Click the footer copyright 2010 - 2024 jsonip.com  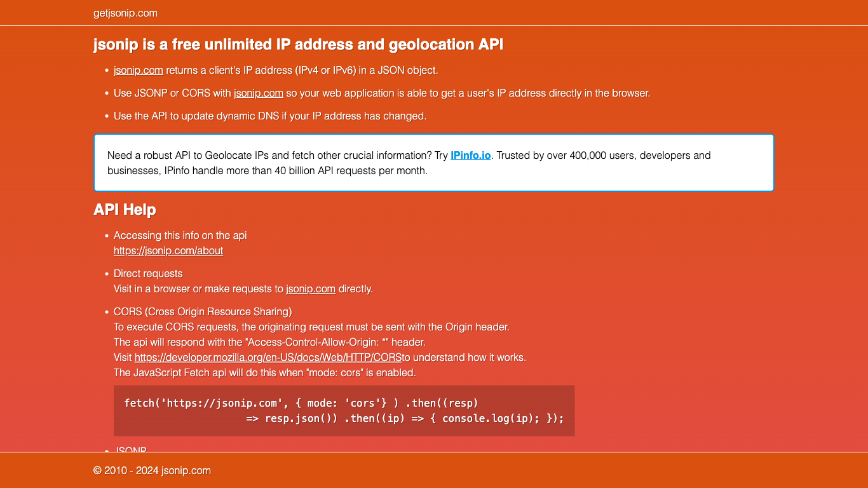coord(152,470)
